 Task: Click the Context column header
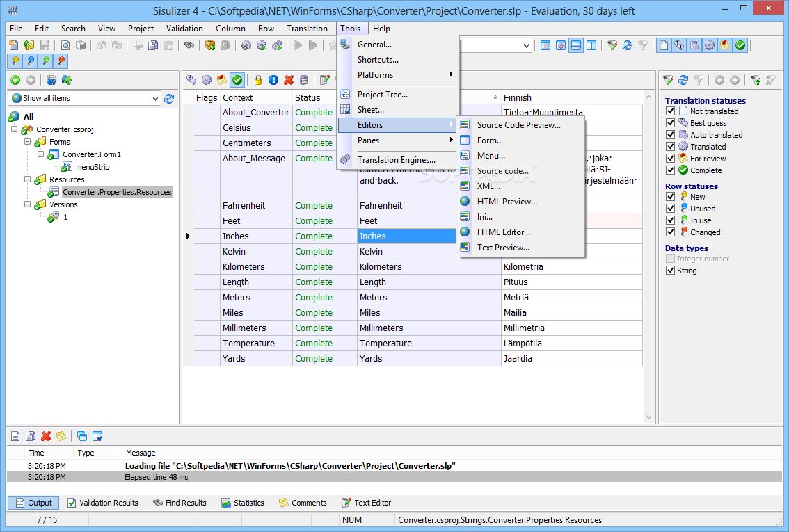pyautogui.click(x=238, y=98)
